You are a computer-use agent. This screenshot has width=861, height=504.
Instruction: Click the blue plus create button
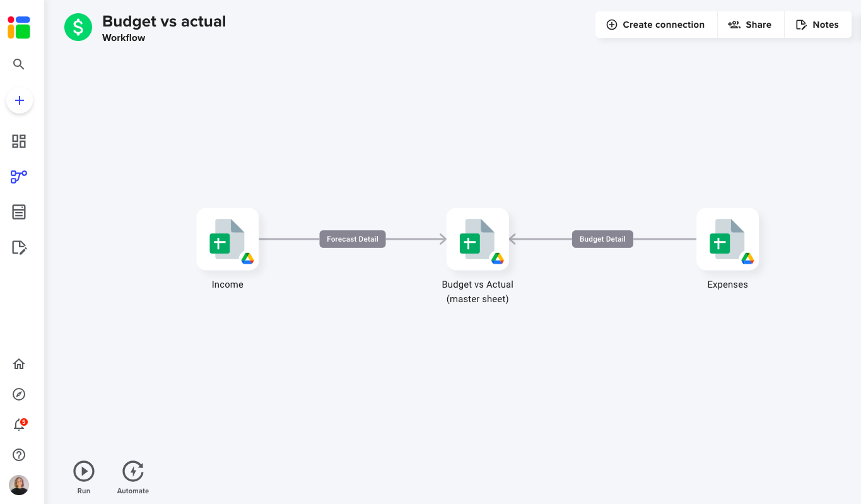coord(20,100)
